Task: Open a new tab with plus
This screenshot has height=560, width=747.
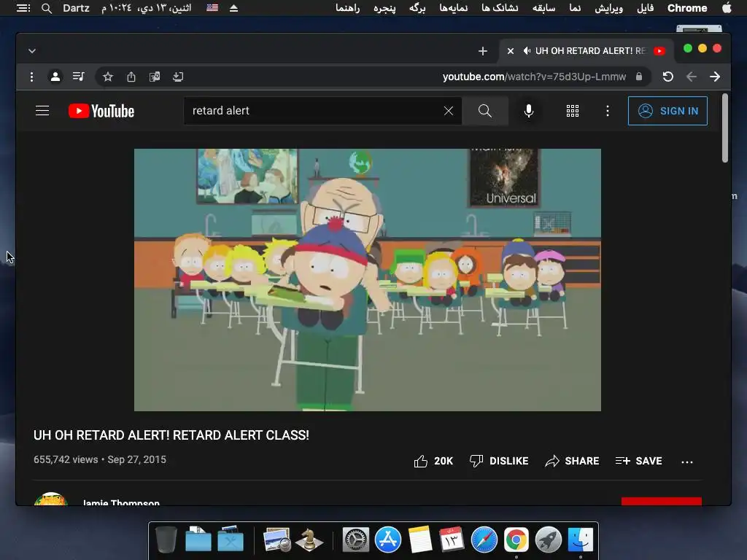Action: point(483,51)
